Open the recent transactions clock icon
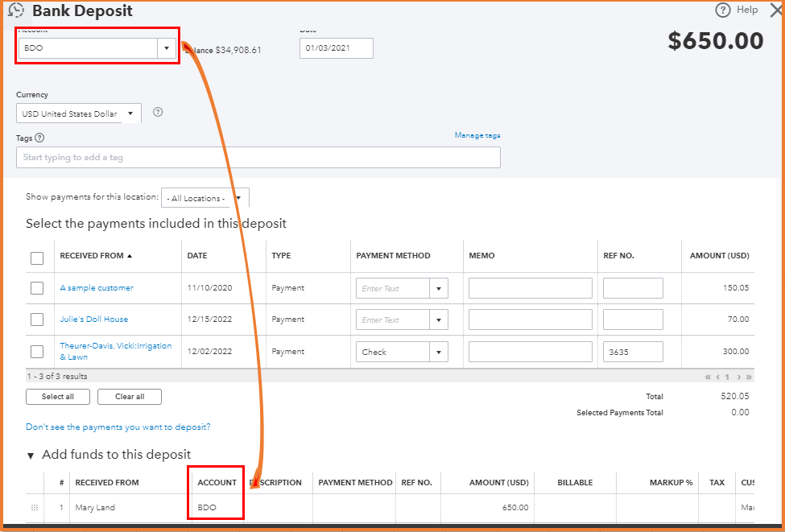 pos(16,10)
